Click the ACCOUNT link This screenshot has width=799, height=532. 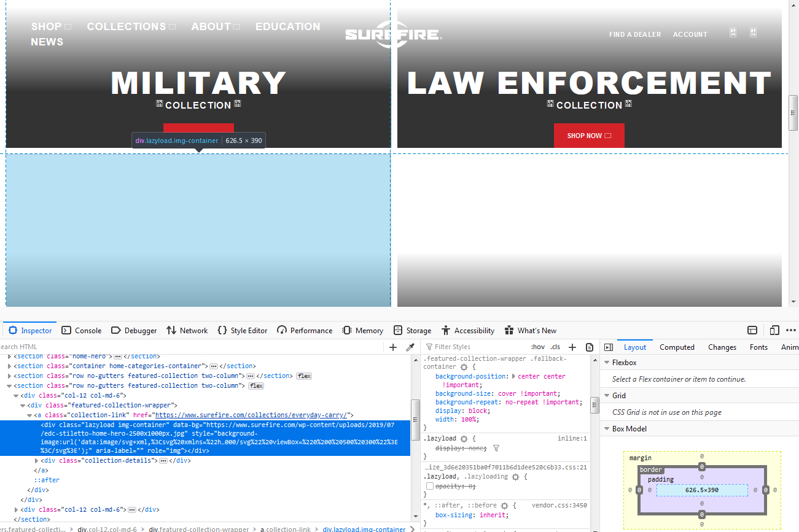pyautogui.click(x=690, y=34)
